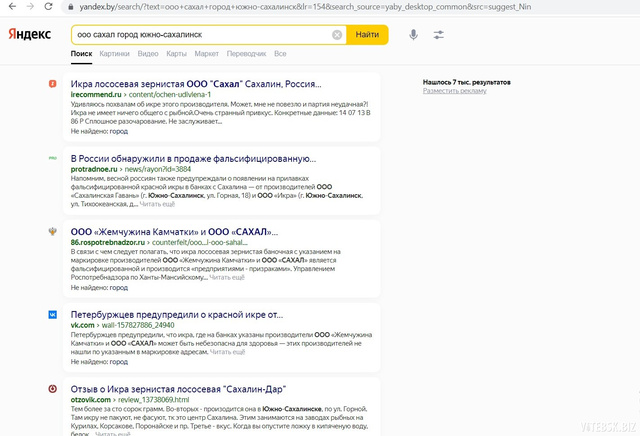The image size is (640, 436).
Task: Switch to the Карты tab
Action: [176, 53]
